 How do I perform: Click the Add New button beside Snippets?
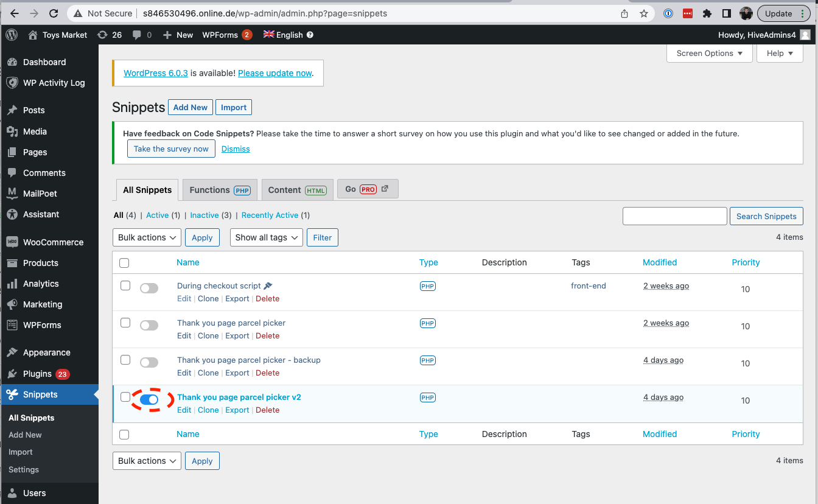pos(191,107)
